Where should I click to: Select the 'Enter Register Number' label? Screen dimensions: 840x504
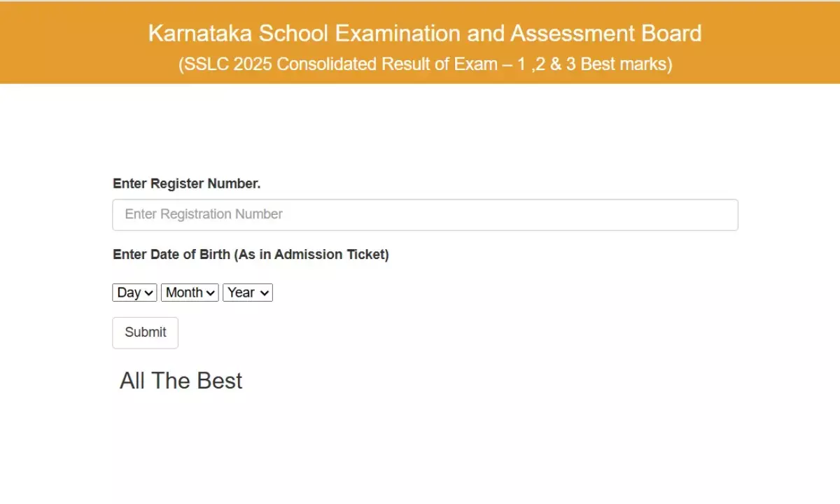coord(186,183)
